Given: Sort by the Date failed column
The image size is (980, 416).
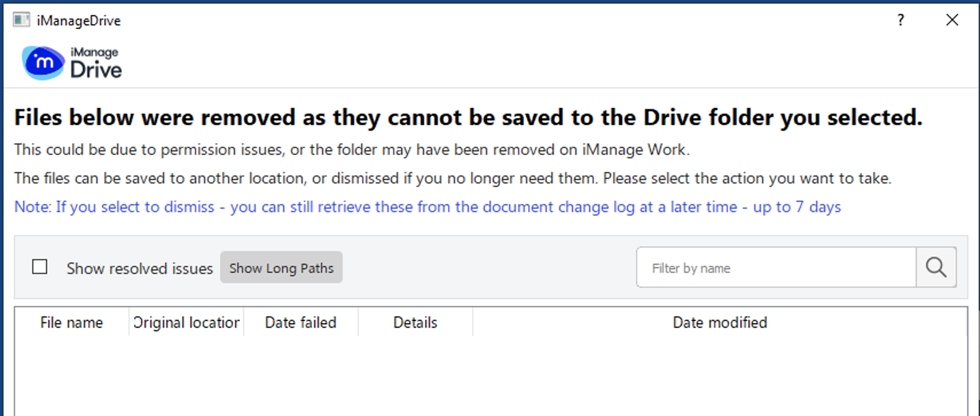Looking at the screenshot, I should tap(300, 323).
